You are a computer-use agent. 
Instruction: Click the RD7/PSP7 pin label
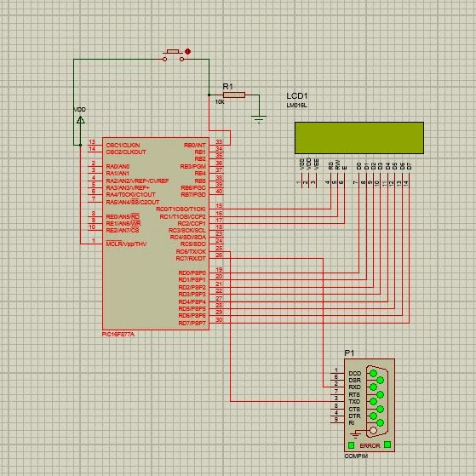click(x=192, y=324)
